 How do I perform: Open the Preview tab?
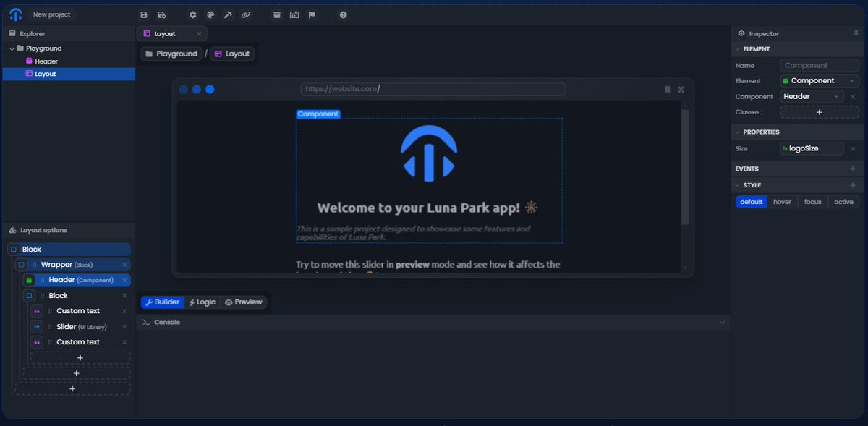(x=244, y=302)
